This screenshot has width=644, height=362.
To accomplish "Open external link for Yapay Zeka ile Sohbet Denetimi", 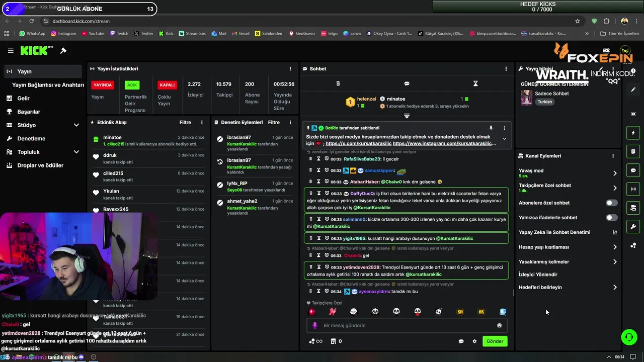I will point(615,232).
